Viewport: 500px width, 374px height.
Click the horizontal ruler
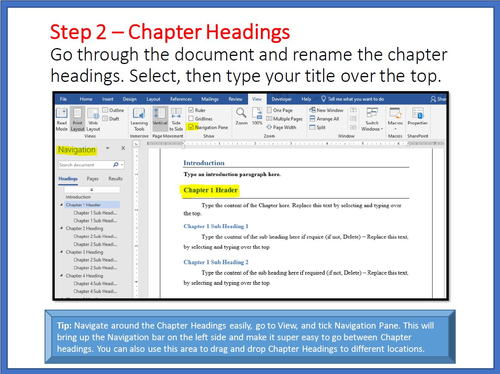[x=295, y=143]
